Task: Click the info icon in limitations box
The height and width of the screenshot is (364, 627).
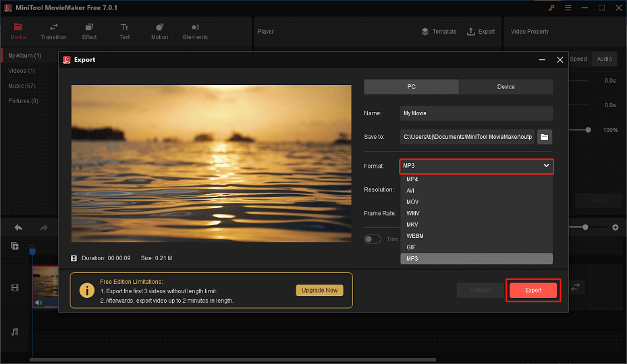Action: [87, 291]
